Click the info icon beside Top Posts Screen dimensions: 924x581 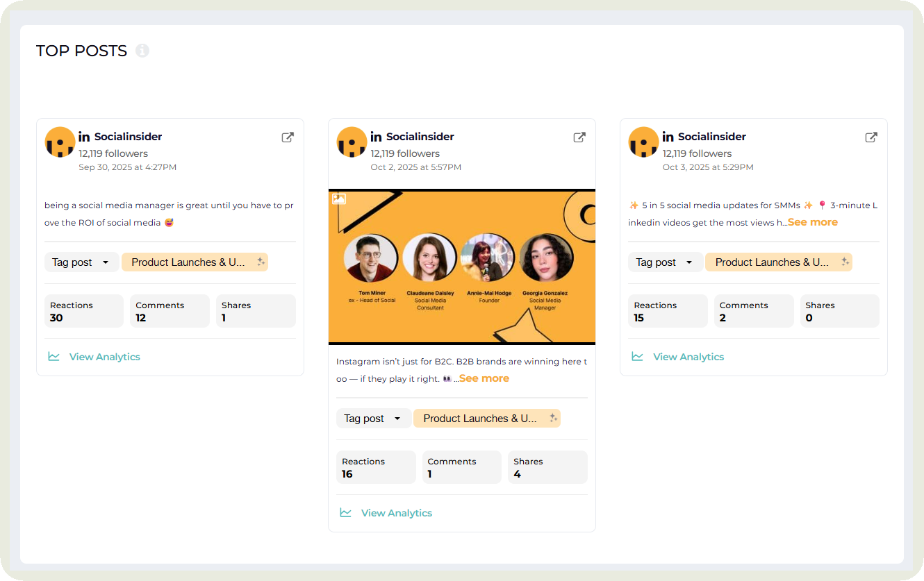click(142, 51)
